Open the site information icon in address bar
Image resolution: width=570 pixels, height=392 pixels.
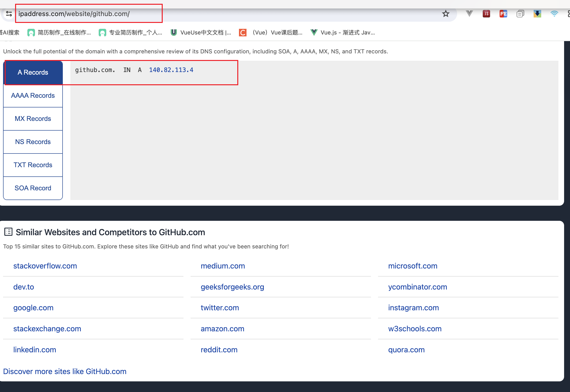click(x=9, y=14)
